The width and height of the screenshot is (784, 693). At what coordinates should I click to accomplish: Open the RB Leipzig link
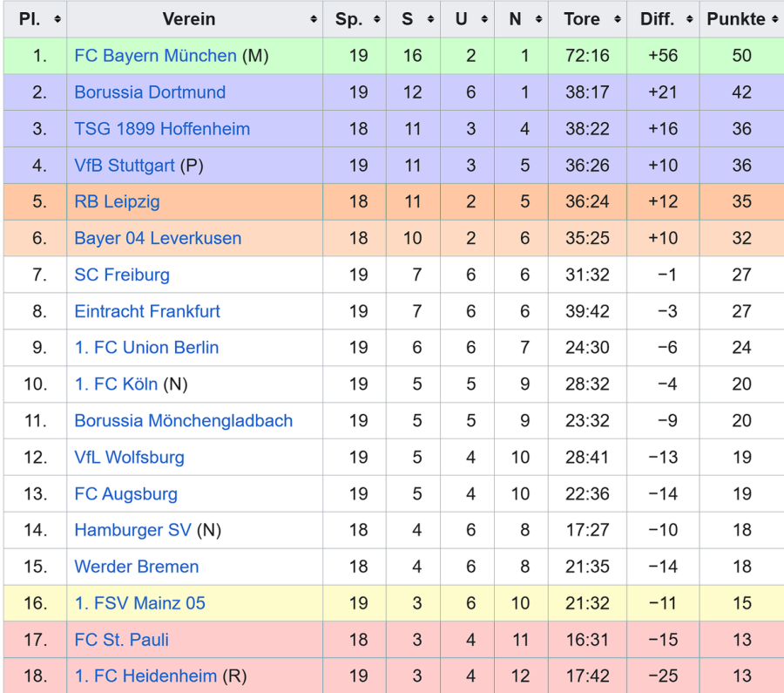tap(117, 202)
